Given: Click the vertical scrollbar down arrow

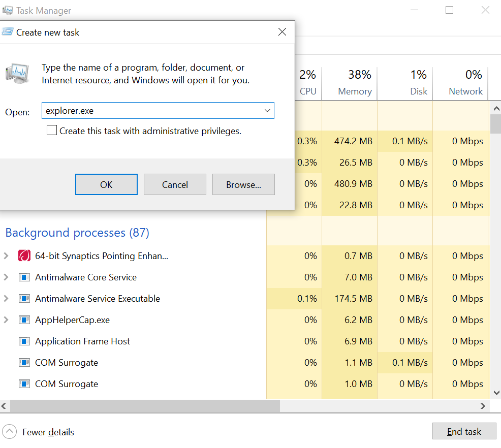Looking at the screenshot, I should [496, 393].
